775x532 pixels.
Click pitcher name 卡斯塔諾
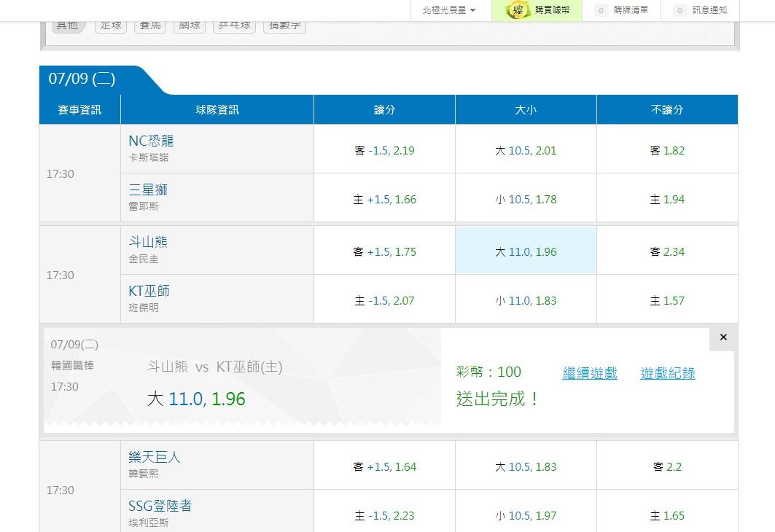click(x=148, y=157)
